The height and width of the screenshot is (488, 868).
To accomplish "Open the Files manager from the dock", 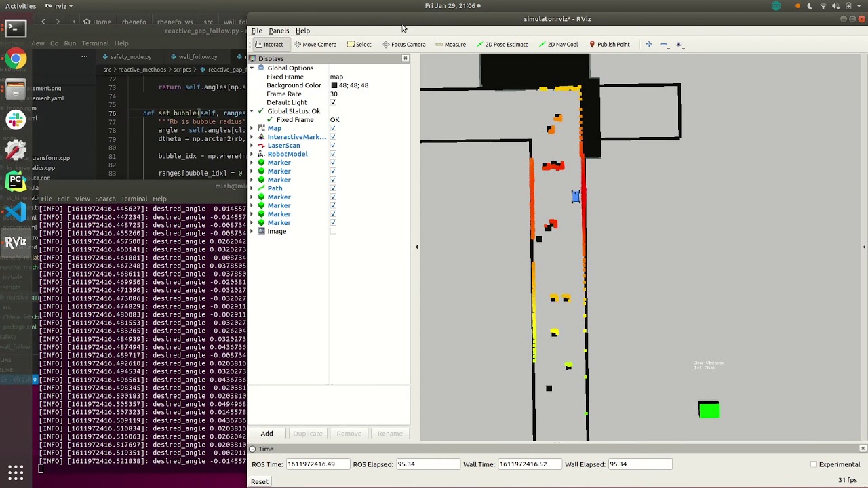I will (16, 89).
